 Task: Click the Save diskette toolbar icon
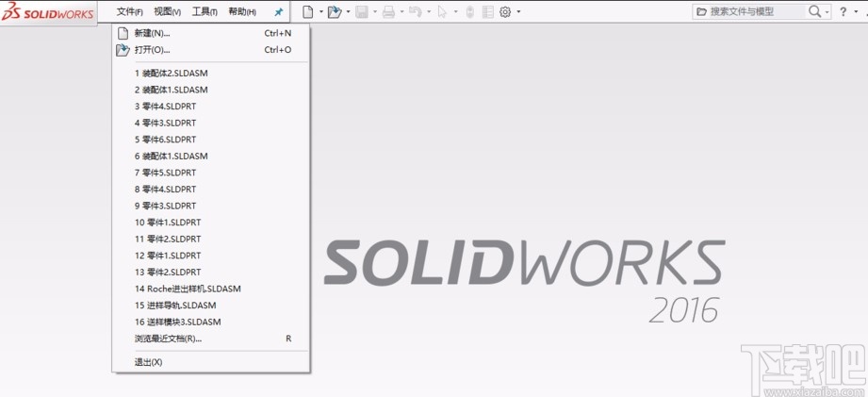(x=362, y=11)
